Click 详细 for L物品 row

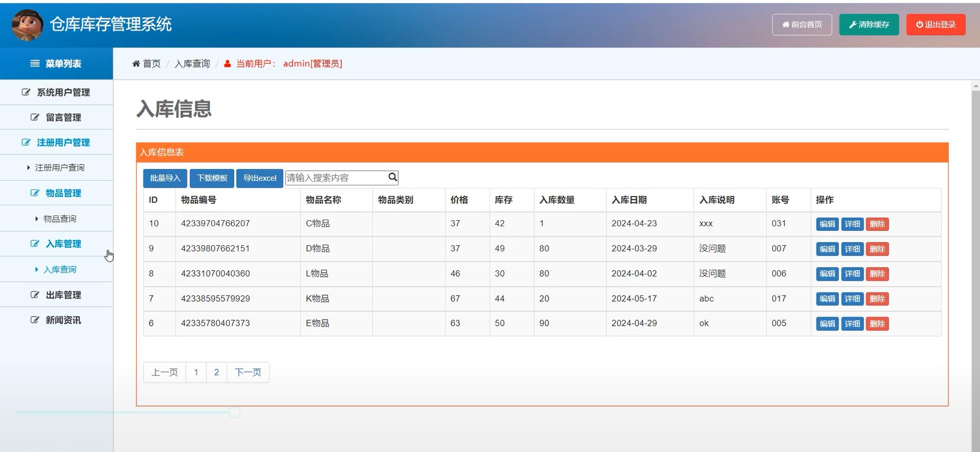click(x=852, y=274)
